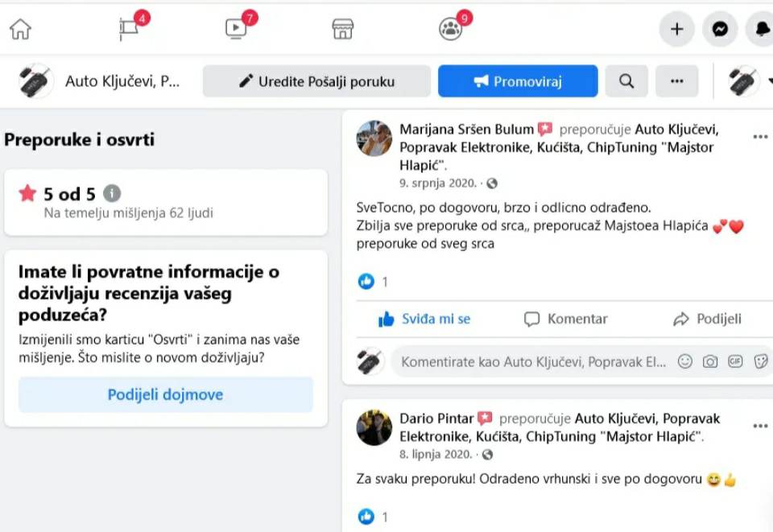773x532 pixels.
Task: Click the blue Promoviraj button
Action: (518, 80)
